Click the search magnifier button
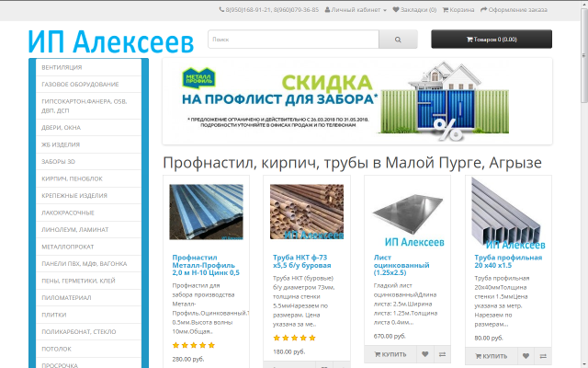The width and height of the screenshot is (588, 368). click(x=398, y=40)
